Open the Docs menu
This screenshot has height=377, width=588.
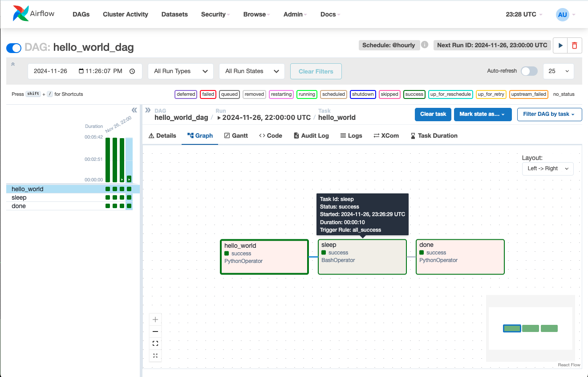pyautogui.click(x=330, y=14)
